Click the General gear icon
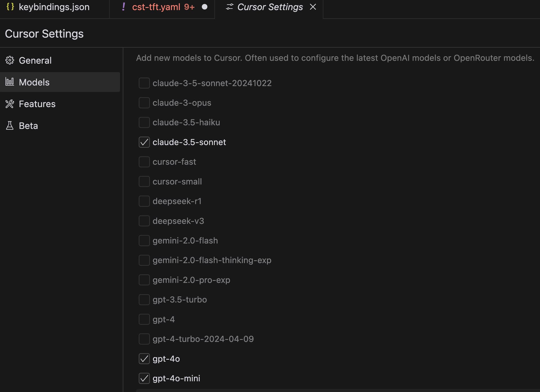This screenshot has height=392, width=540. [x=10, y=60]
